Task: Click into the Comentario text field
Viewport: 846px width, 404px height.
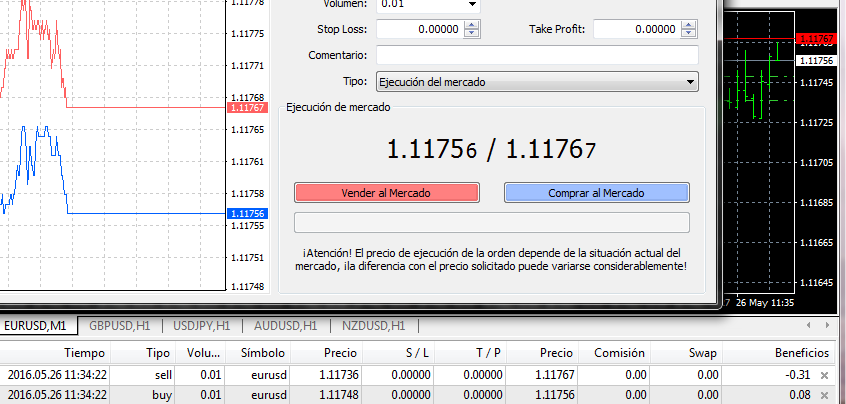Action: tap(537, 55)
